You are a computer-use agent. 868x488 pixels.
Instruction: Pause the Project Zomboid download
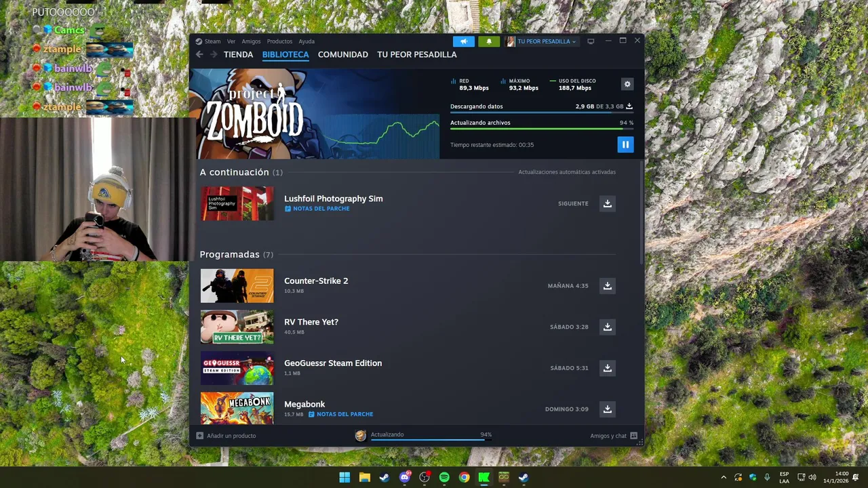pos(625,144)
